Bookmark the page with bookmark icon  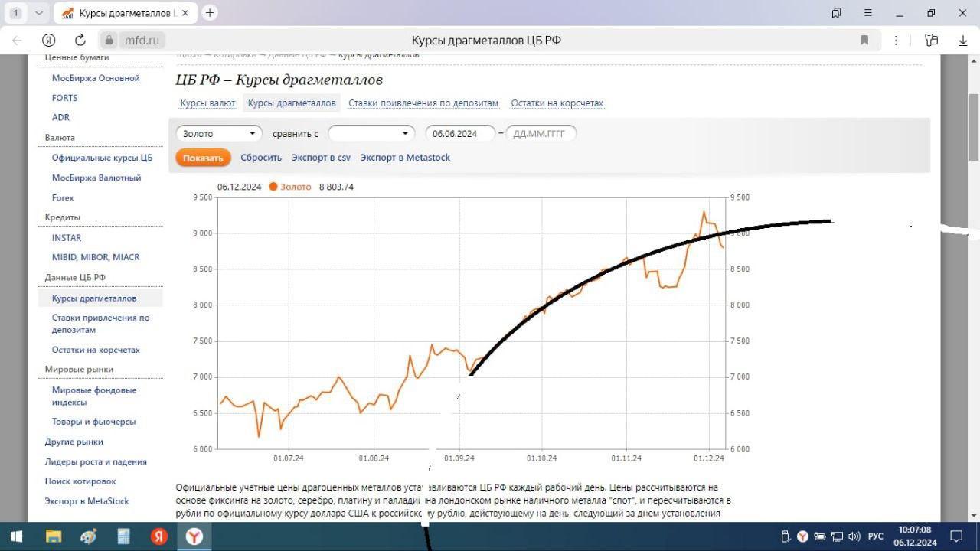coord(864,41)
